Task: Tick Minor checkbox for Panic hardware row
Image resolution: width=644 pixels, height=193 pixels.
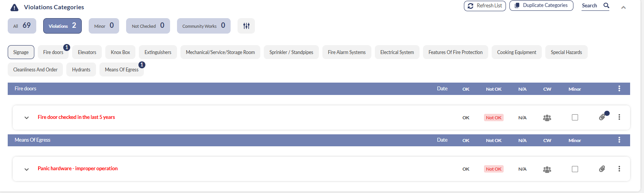Action: tap(575, 169)
